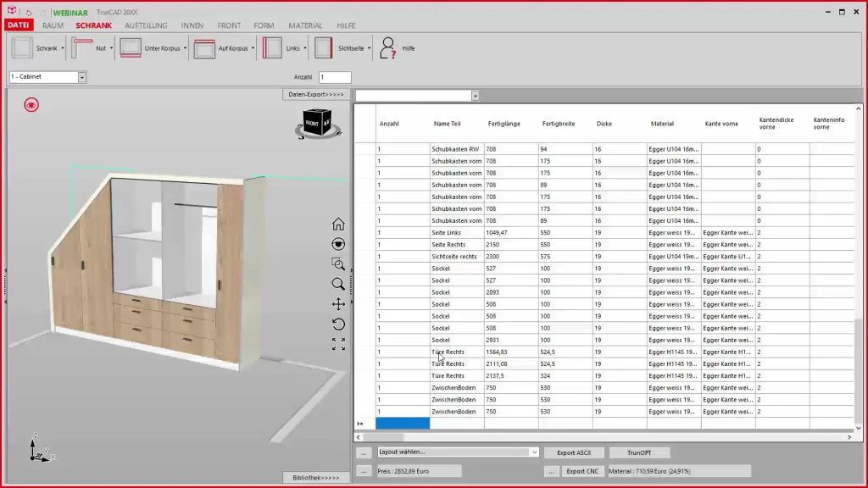Click the magnifier zoom icon

coord(338,284)
